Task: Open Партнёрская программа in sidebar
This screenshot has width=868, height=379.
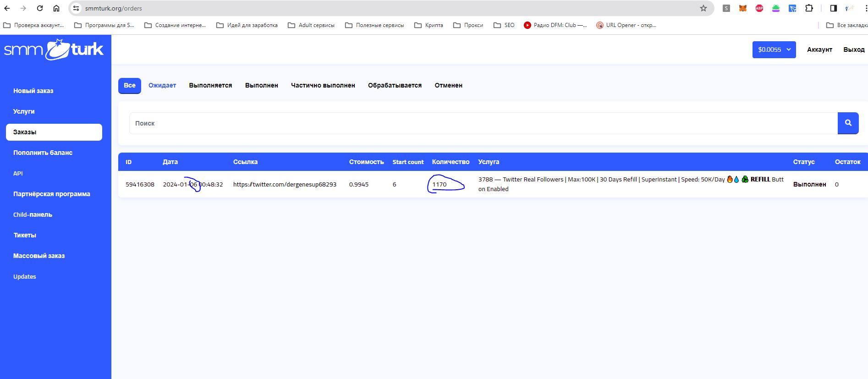Action: (x=52, y=194)
